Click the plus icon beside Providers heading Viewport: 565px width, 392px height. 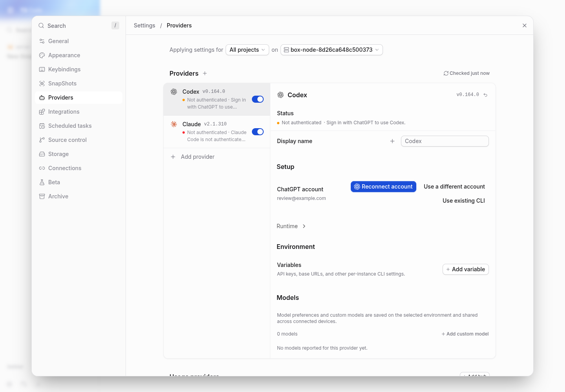205,73
